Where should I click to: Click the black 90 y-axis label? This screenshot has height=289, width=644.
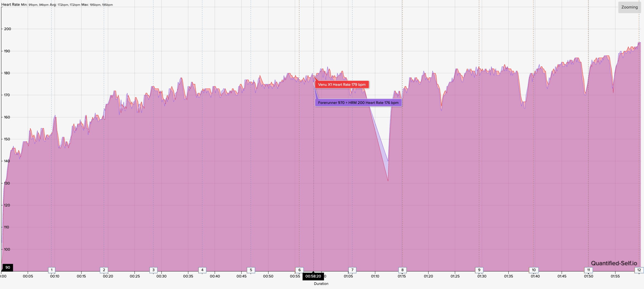(8, 267)
